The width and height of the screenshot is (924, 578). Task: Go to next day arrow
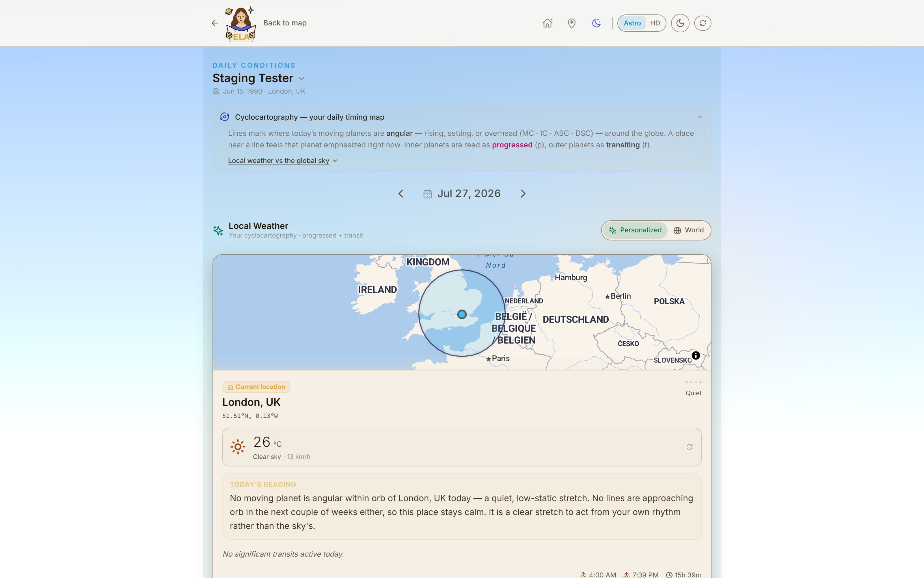(x=523, y=194)
